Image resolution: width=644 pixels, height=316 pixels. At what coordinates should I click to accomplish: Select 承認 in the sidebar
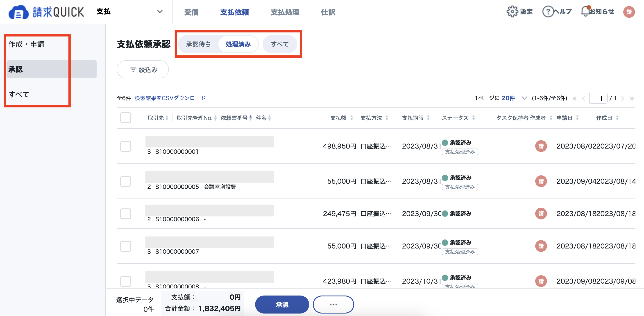pyautogui.click(x=52, y=69)
